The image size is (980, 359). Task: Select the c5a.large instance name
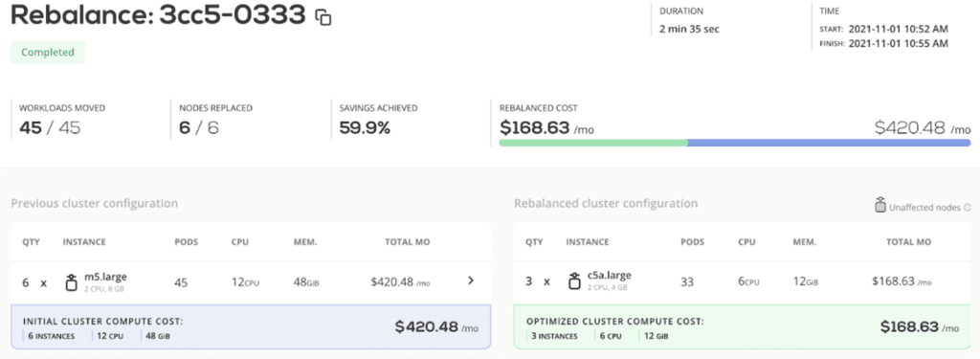tap(610, 275)
